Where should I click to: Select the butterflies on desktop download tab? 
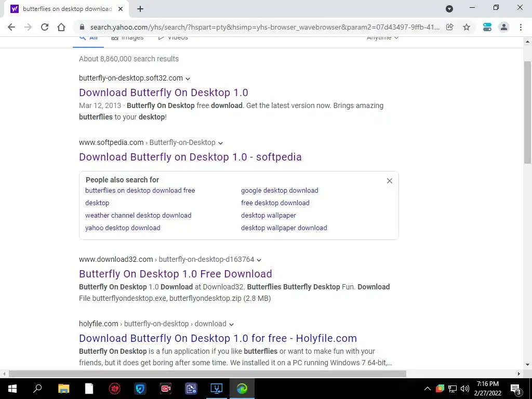pos(64,9)
